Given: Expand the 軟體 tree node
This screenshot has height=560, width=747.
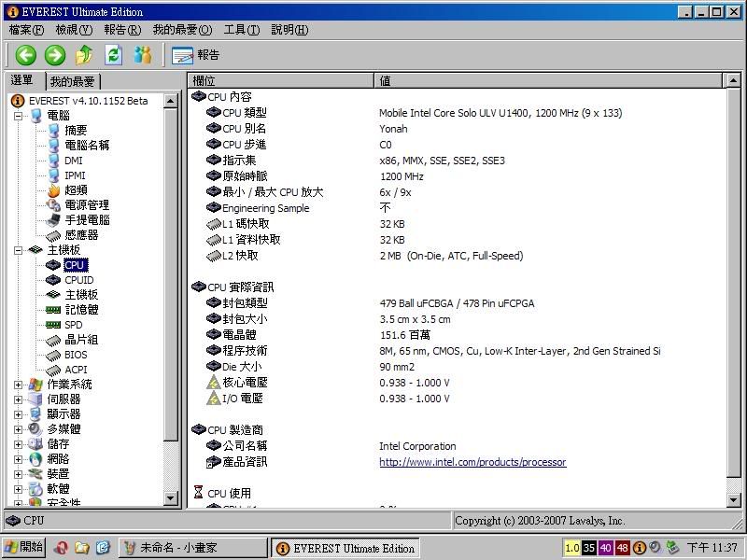Looking at the screenshot, I should coord(18,489).
